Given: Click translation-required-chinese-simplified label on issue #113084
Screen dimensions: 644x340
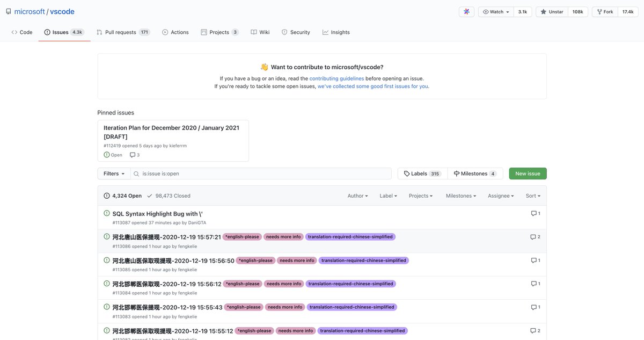Looking at the screenshot, I should [x=351, y=284].
